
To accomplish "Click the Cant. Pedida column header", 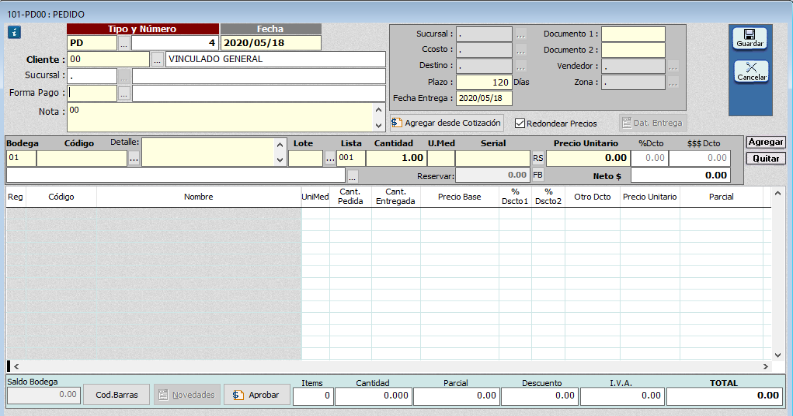I will (350, 197).
